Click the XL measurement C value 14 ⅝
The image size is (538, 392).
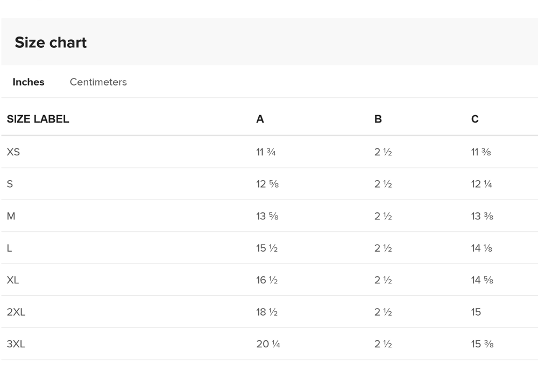coord(482,280)
